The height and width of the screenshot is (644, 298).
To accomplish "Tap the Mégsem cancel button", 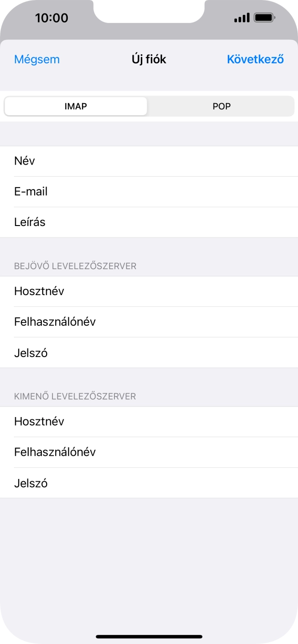I will (37, 59).
